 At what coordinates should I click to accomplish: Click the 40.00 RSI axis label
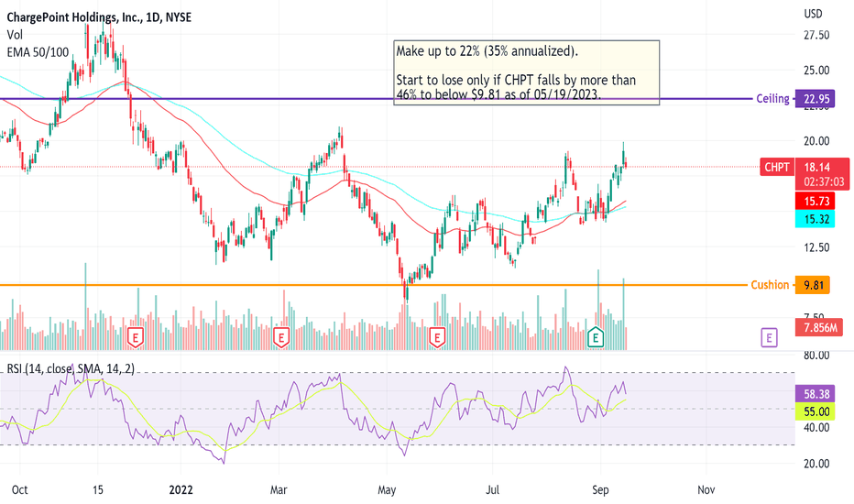pos(816,428)
